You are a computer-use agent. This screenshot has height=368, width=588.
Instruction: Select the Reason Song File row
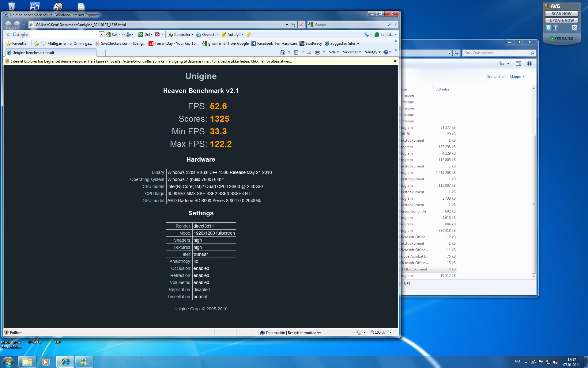(429, 211)
